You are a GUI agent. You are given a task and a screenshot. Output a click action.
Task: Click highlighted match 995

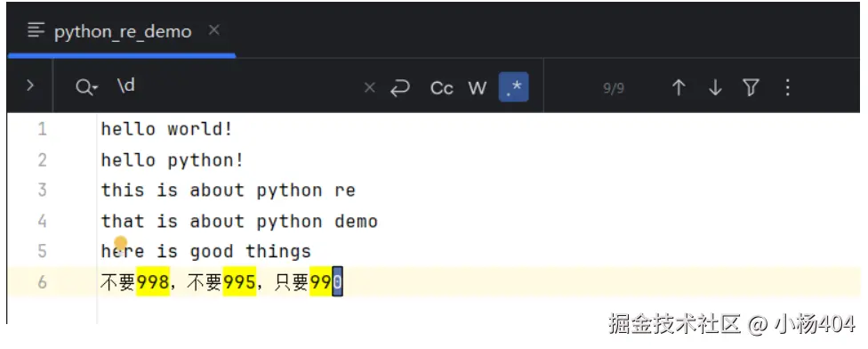coord(239,282)
